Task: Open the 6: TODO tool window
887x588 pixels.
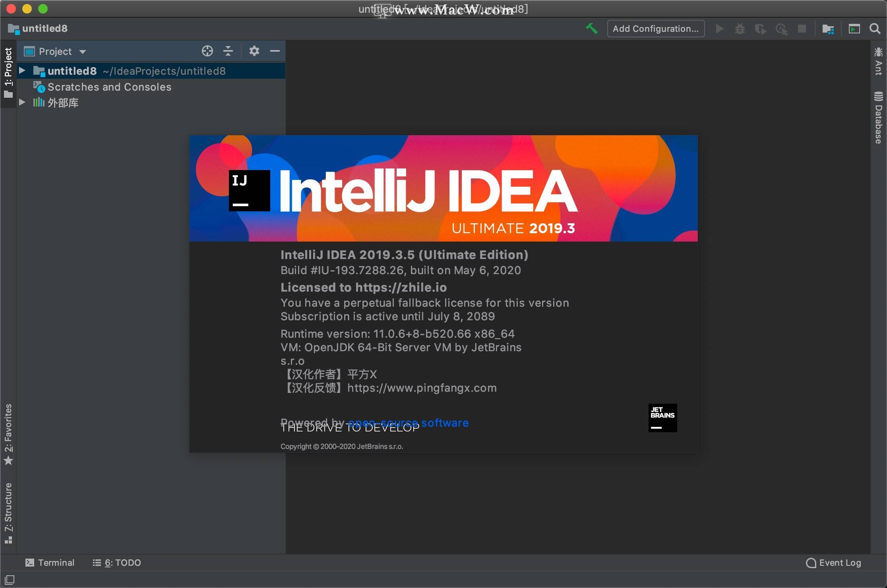Action: (x=117, y=563)
